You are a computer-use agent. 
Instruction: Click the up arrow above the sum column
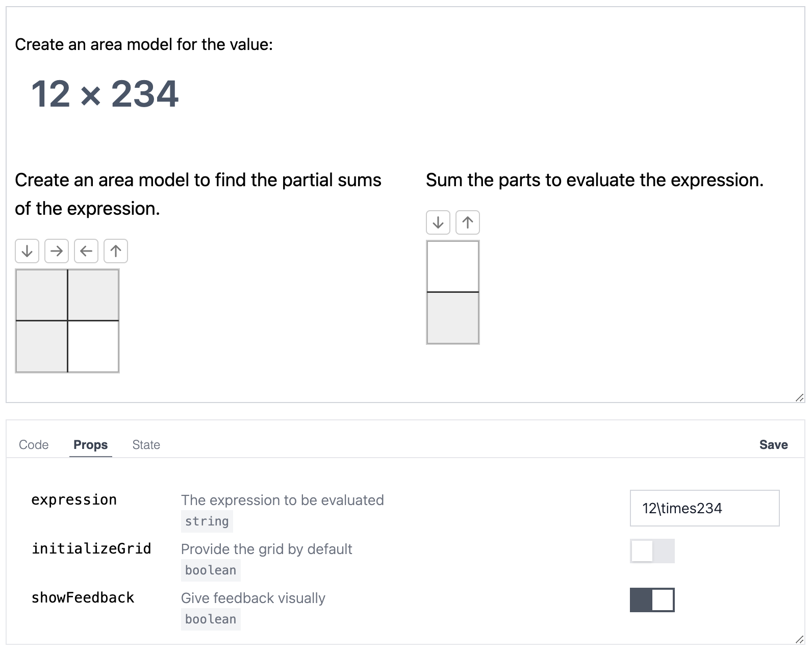point(468,222)
